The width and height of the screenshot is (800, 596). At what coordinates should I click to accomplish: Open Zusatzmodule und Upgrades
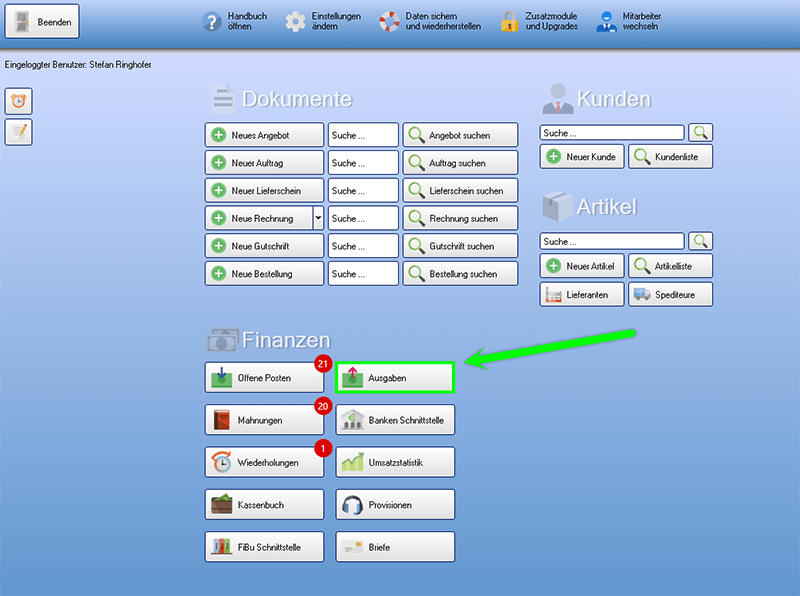point(539,21)
